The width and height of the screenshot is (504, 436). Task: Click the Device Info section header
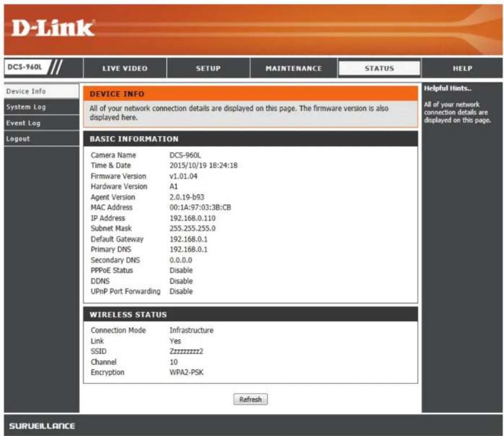pos(250,94)
